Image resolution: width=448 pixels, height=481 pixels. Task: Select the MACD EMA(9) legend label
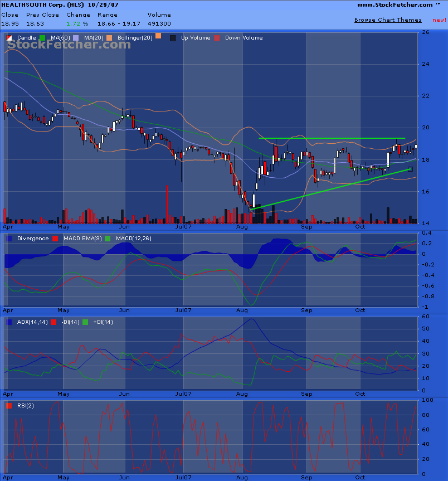82,239
